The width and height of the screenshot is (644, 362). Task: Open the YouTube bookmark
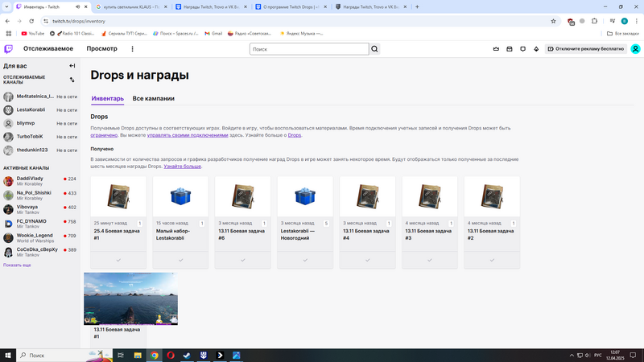click(x=33, y=34)
